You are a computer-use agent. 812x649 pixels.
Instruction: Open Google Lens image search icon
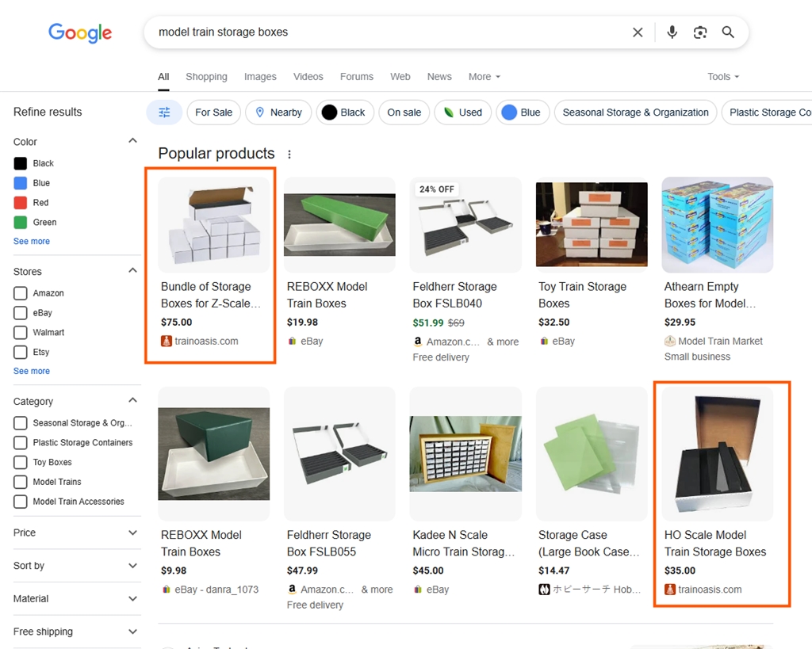[x=700, y=32]
